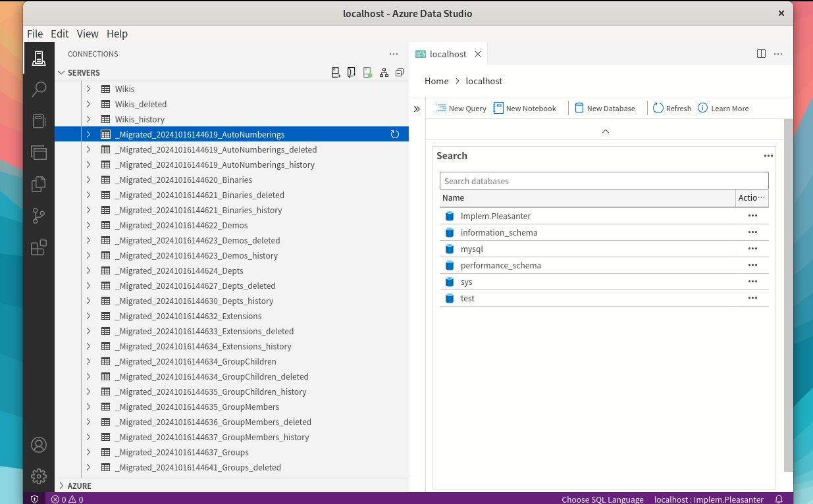Open the Source Control view

[39, 216]
